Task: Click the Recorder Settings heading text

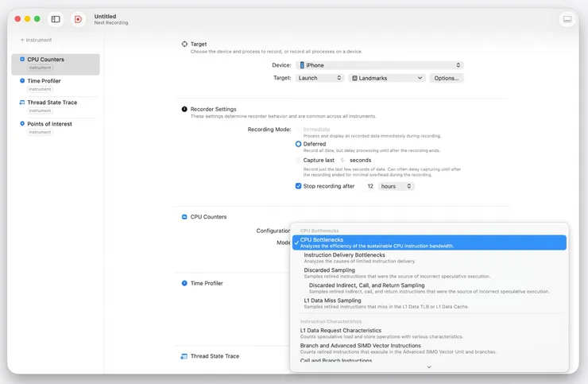Action: [214, 109]
